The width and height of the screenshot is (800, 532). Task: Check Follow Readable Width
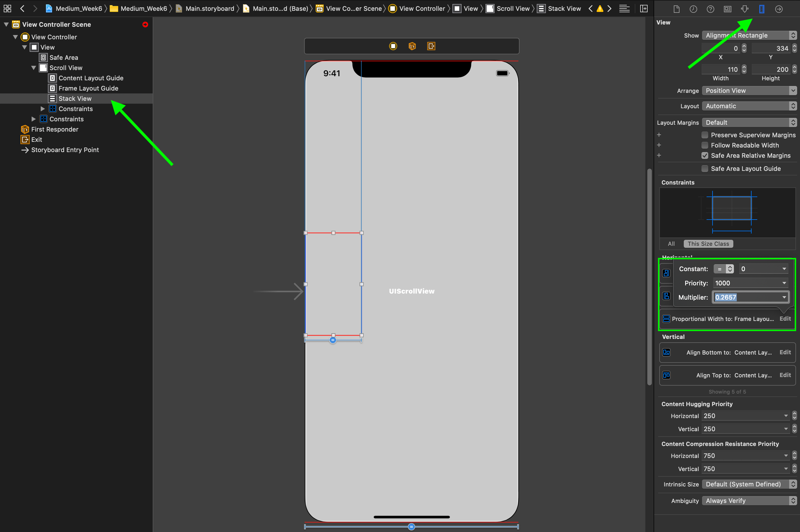(705, 145)
